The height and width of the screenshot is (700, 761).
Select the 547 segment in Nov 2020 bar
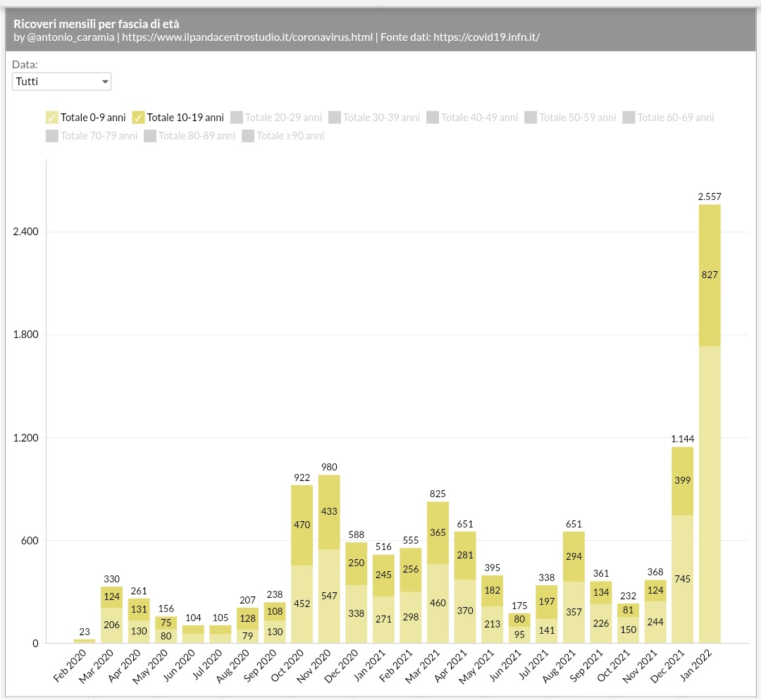[x=329, y=596]
